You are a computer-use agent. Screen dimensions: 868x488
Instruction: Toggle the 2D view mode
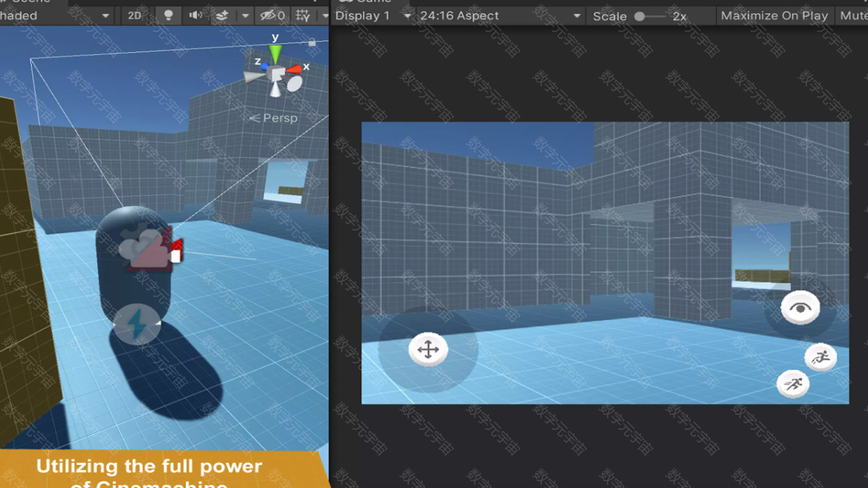[x=135, y=16]
